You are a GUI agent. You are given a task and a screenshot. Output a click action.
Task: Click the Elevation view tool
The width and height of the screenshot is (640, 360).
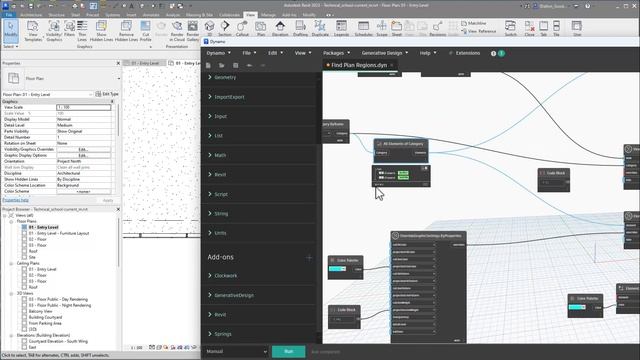pos(280,29)
